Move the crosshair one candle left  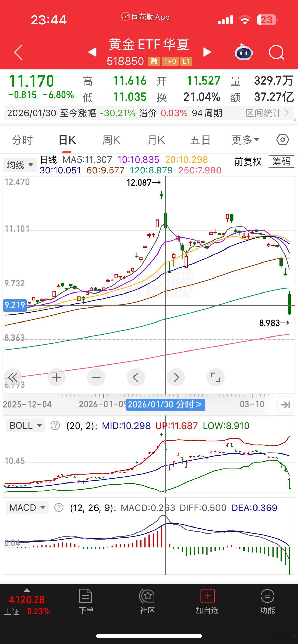tap(136, 377)
